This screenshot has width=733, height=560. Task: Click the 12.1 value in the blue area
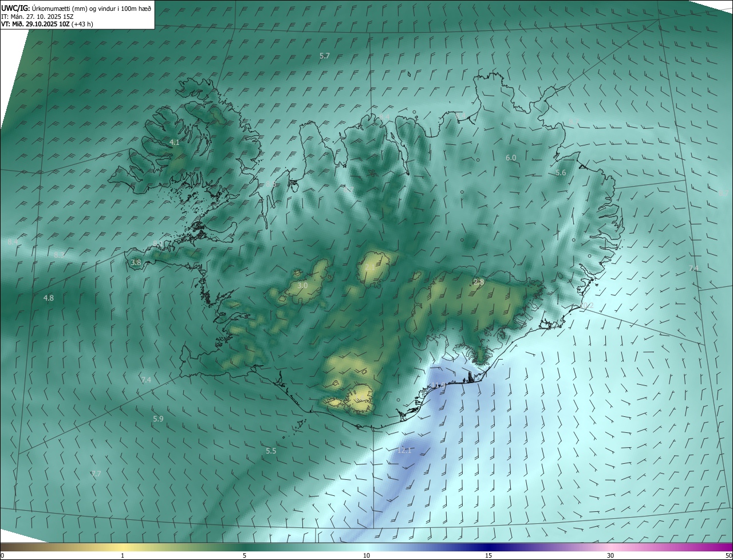(x=404, y=450)
